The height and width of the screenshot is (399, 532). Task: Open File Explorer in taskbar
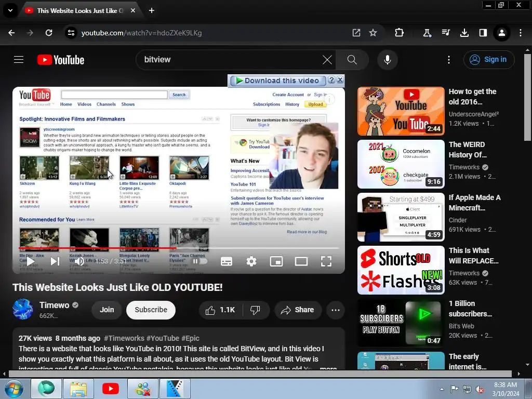(x=78, y=389)
